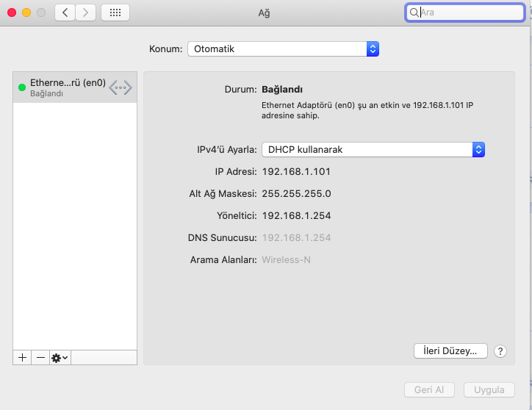Viewport: 532px width, 410px height.
Task: Click the magnifier icon in the search box
Action: click(414, 12)
